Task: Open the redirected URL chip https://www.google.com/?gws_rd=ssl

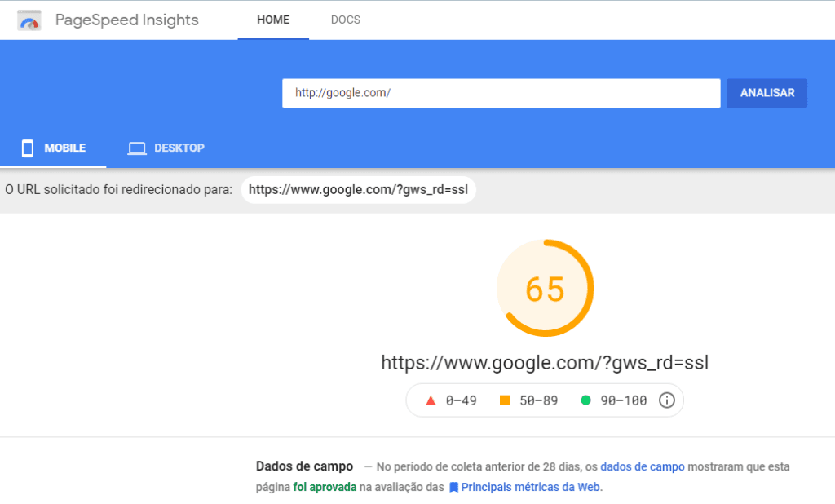Action: pos(359,190)
